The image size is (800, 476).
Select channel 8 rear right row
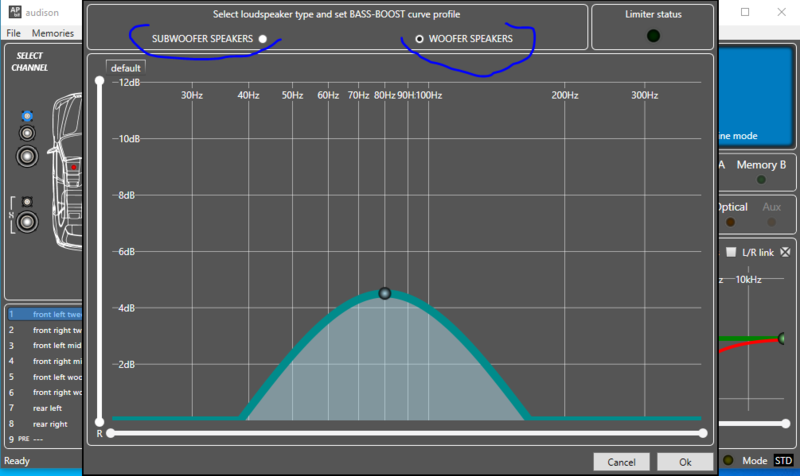pos(44,424)
